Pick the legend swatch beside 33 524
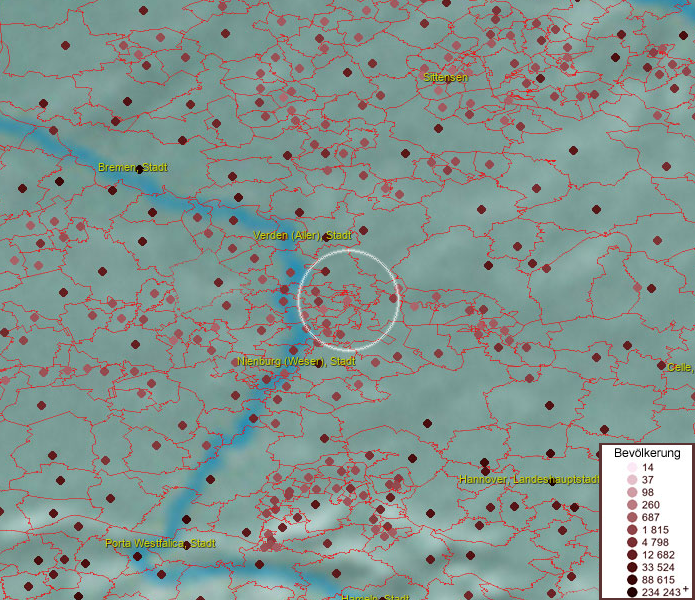 (x=632, y=567)
